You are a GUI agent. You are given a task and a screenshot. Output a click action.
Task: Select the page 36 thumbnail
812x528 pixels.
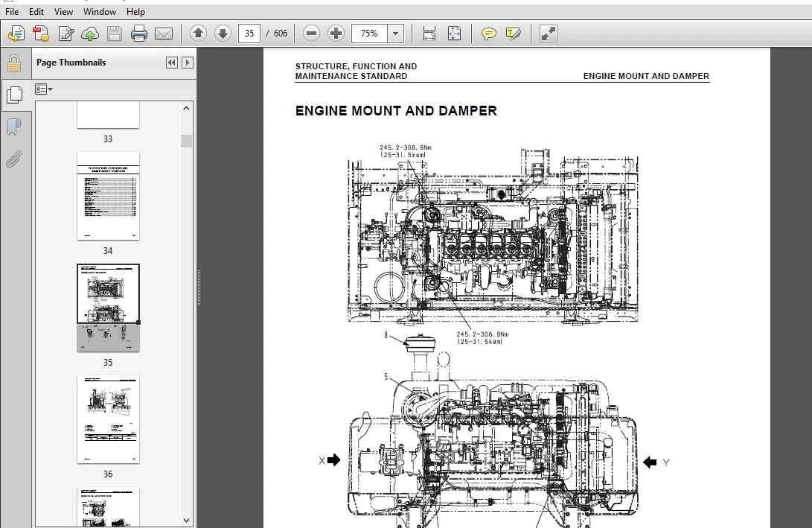[x=108, y=419]
